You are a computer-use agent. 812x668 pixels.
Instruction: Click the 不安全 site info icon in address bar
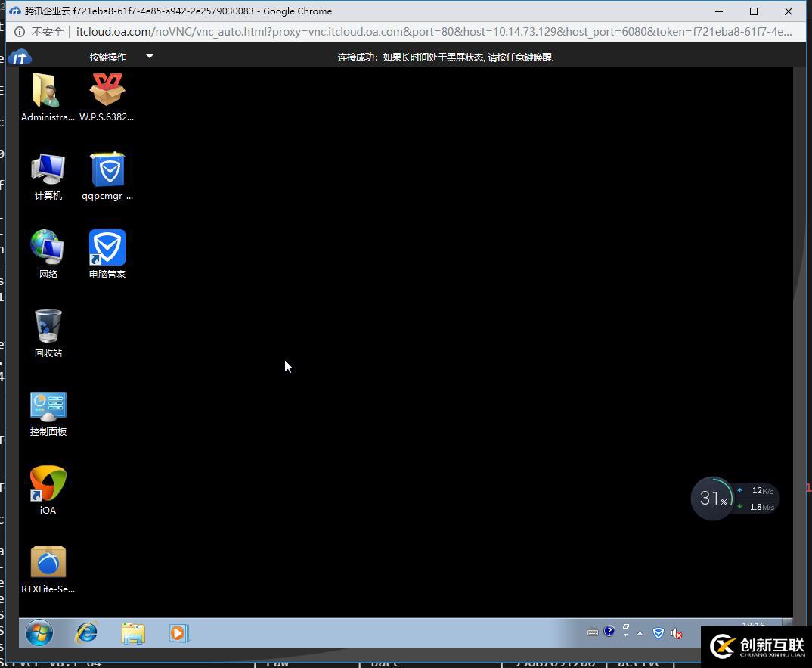point(20,32)
